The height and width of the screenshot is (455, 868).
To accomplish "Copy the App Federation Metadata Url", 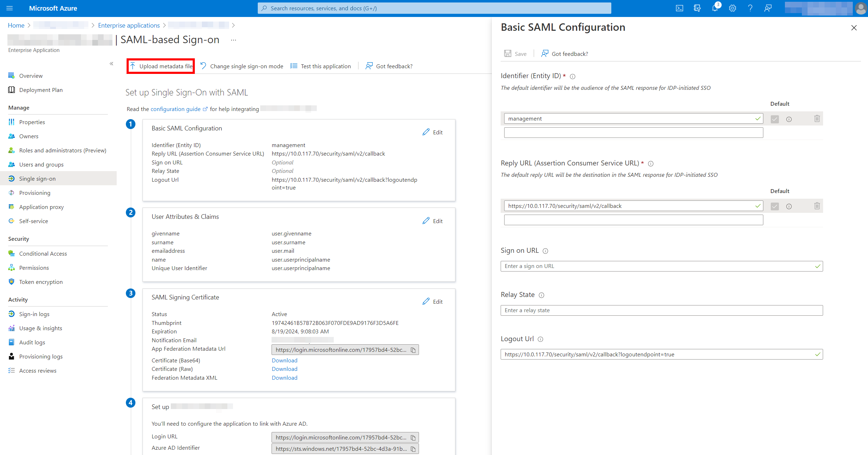I will [x=413, y=350].
